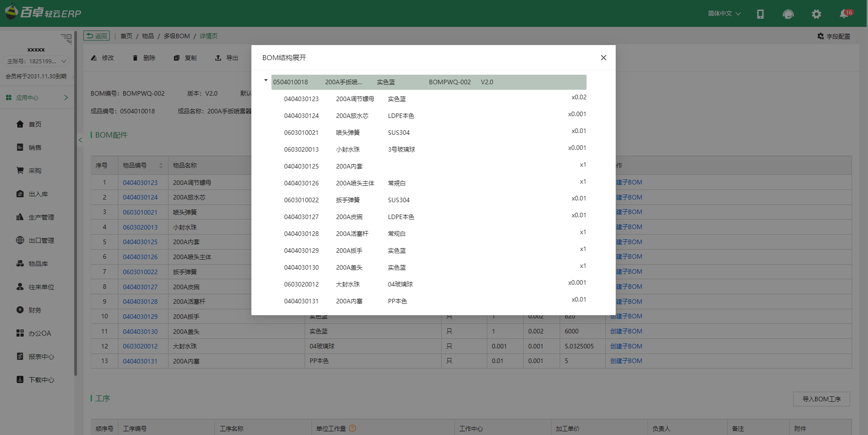Viewport: 868px width, 435px height.
Task: Click the 物品库 items icon
Action: (x=20, y=263)
